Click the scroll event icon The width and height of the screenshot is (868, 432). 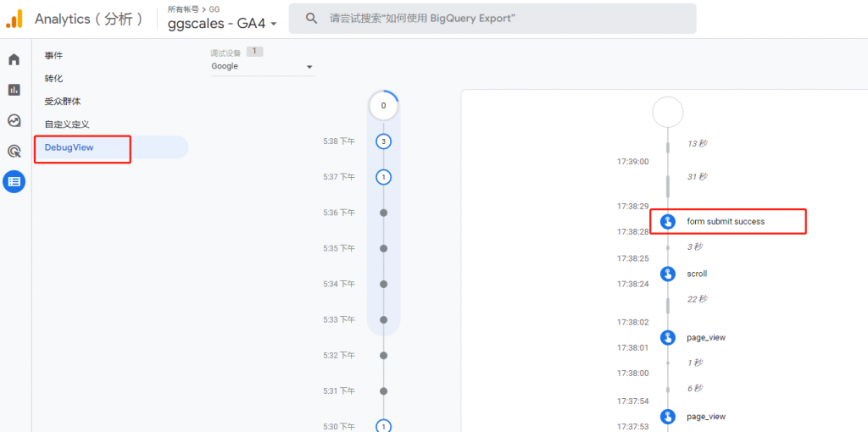pos(668,274)
